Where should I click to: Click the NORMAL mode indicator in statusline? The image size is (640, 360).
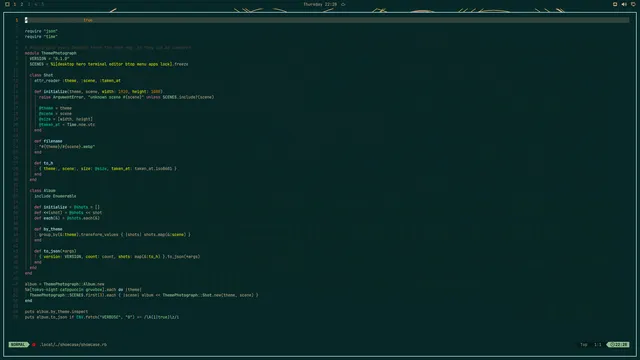[18, 344]
